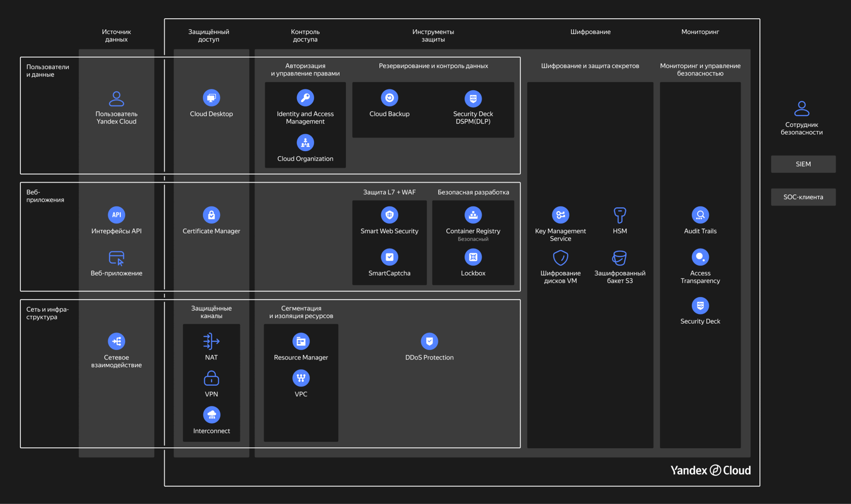Select the Cloud Backup icon

point(389,98)
